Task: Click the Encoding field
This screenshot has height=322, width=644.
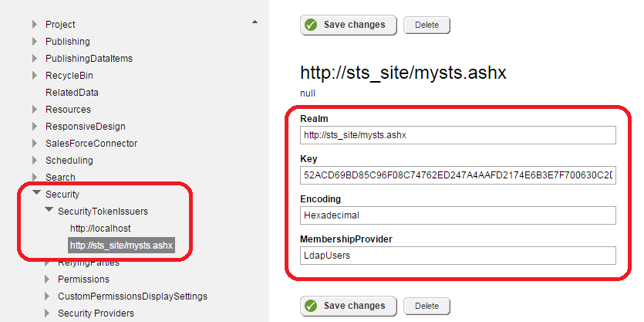Action: point(458,215)
